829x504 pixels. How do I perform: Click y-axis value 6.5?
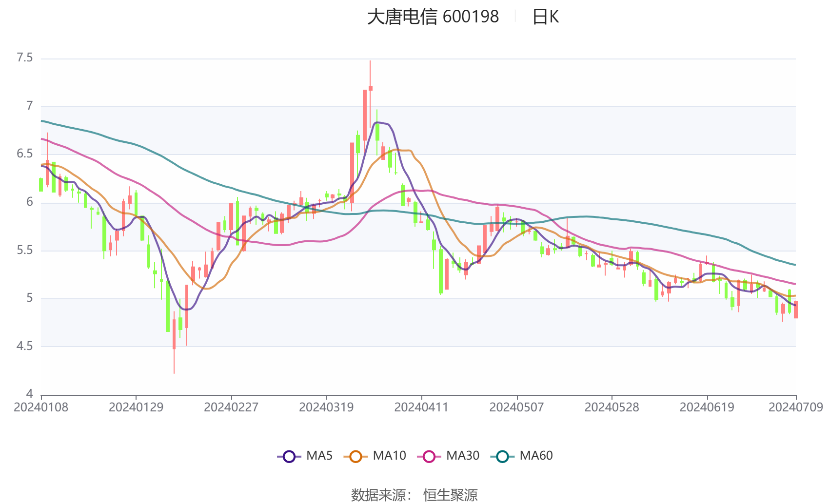[25, 154]
